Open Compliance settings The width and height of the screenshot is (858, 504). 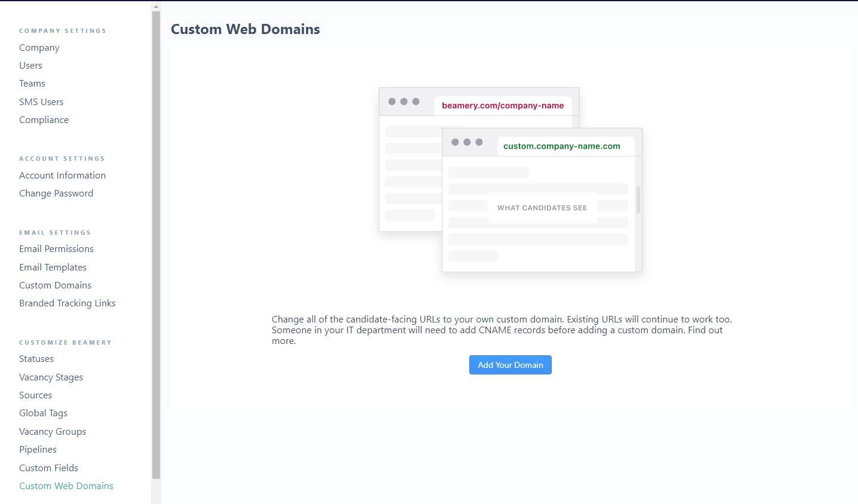(44, 120)
